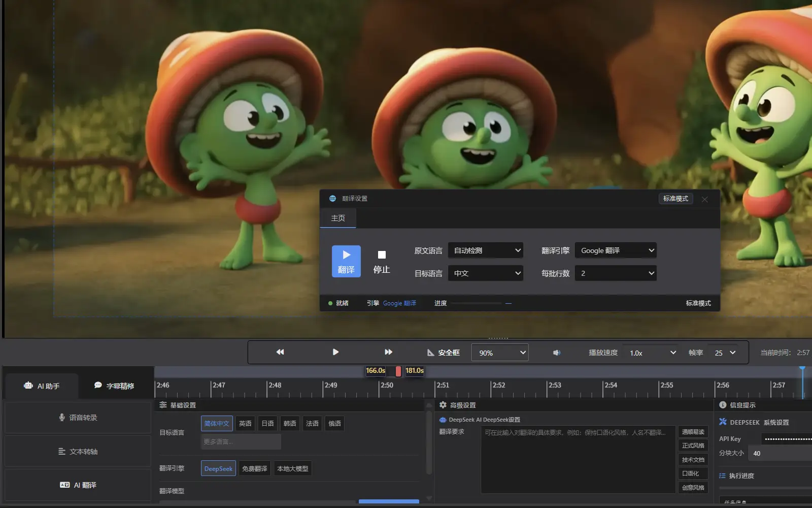Click the API Key password field
Image resolution: width=812 pixels, height=508 pixels.
(786, 439)
